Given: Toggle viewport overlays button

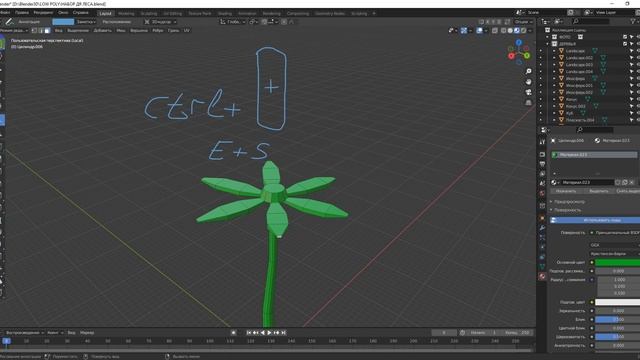Looking at the screenshot, I should pos(480,31).
